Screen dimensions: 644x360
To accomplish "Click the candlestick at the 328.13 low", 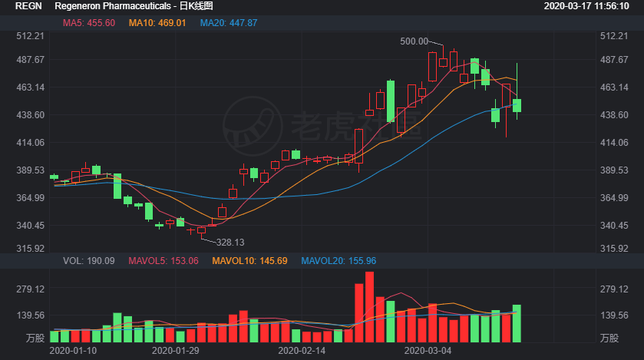I will coord(201,230).
